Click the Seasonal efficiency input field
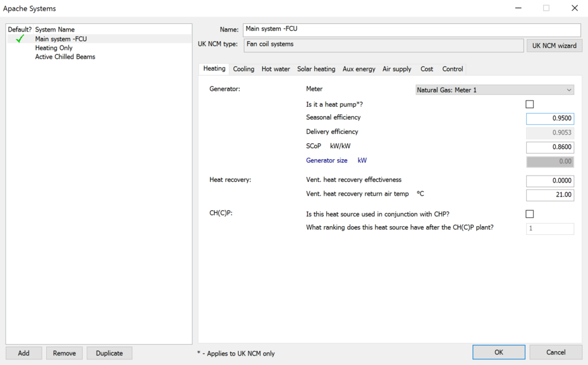The height and width of the screenshot is (365, 588). 549,118
